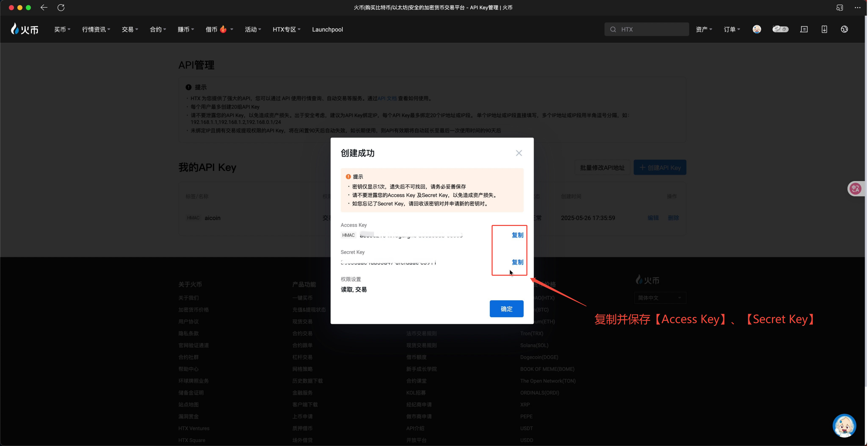The width and height of the screenshot is (868, 446).
Task: Click the aicoin API key name
Action: [x=212, y=218]
